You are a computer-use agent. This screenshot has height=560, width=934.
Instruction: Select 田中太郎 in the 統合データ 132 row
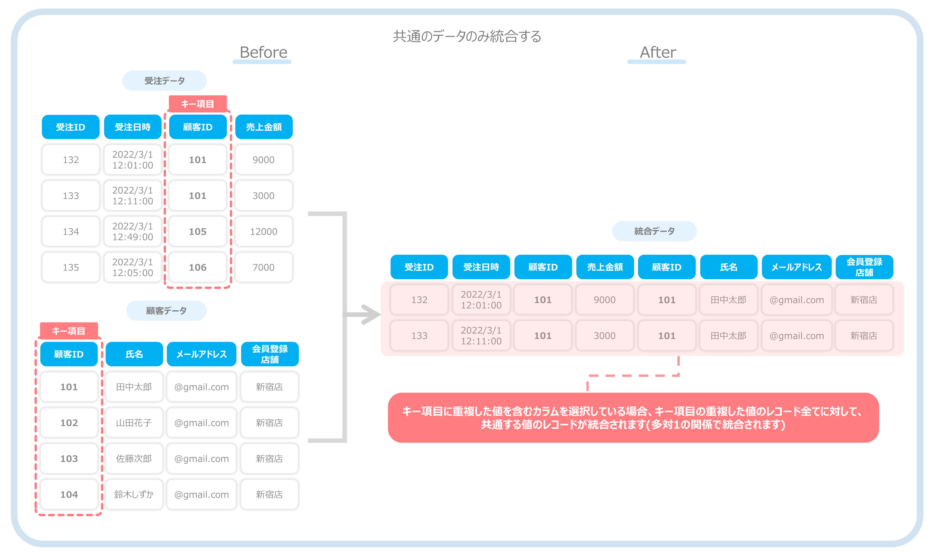[729, 299]
